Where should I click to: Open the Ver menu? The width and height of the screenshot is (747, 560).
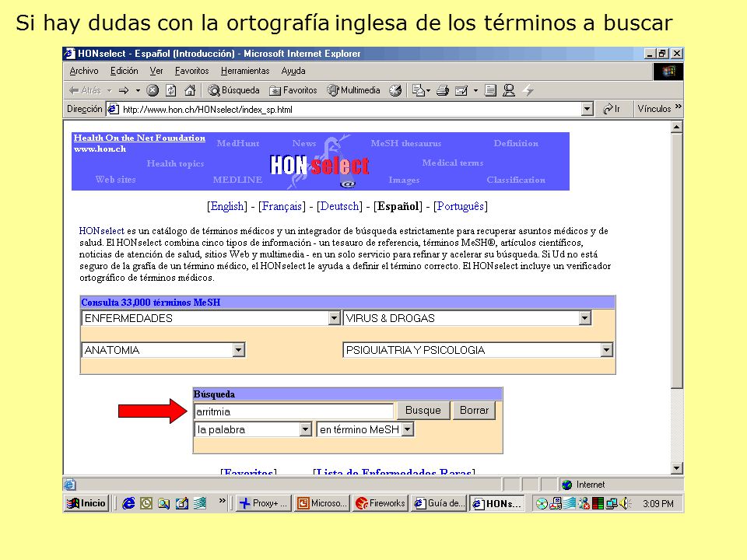[156, 71]
